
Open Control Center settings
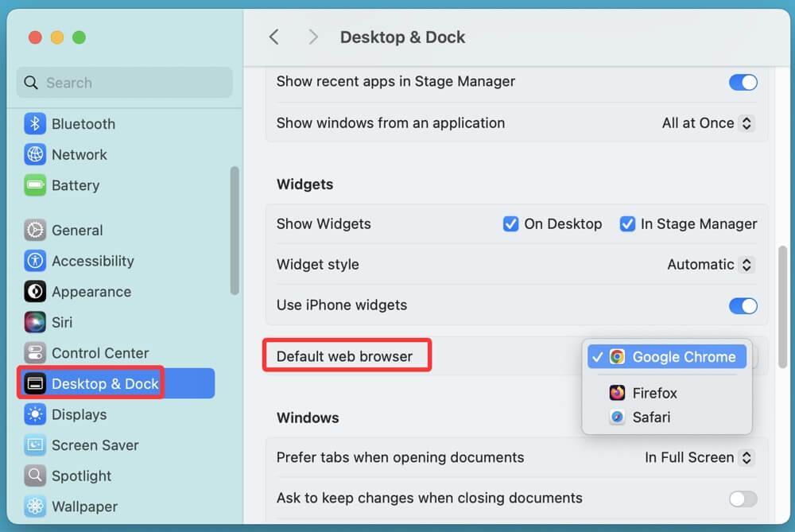[35, 353]
